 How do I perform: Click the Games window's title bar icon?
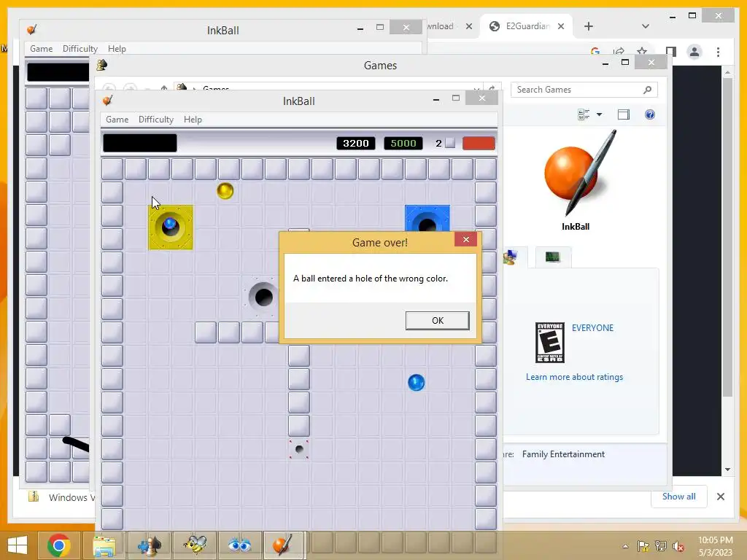point(101,65)
